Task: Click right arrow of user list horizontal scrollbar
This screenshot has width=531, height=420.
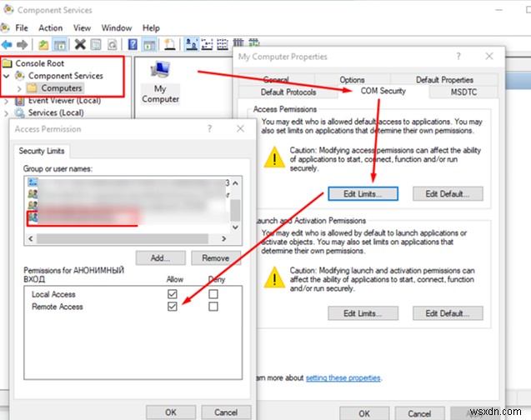Action: click(x=223, y=238)
